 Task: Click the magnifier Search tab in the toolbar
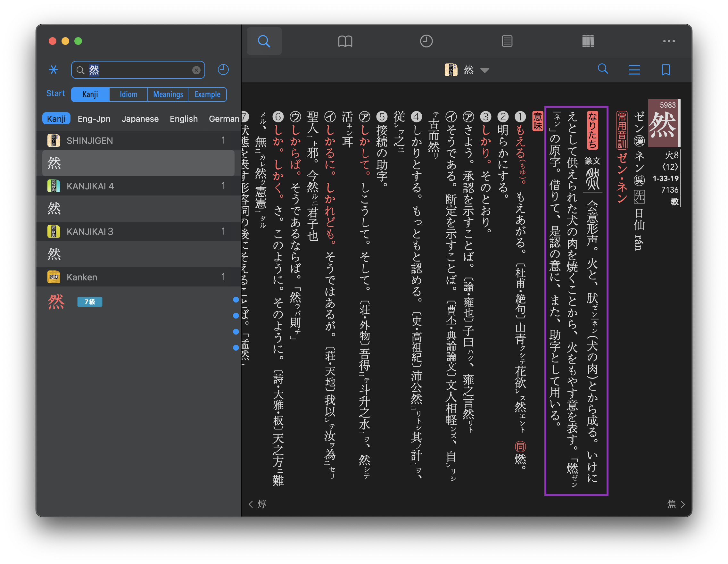point(264,41)
